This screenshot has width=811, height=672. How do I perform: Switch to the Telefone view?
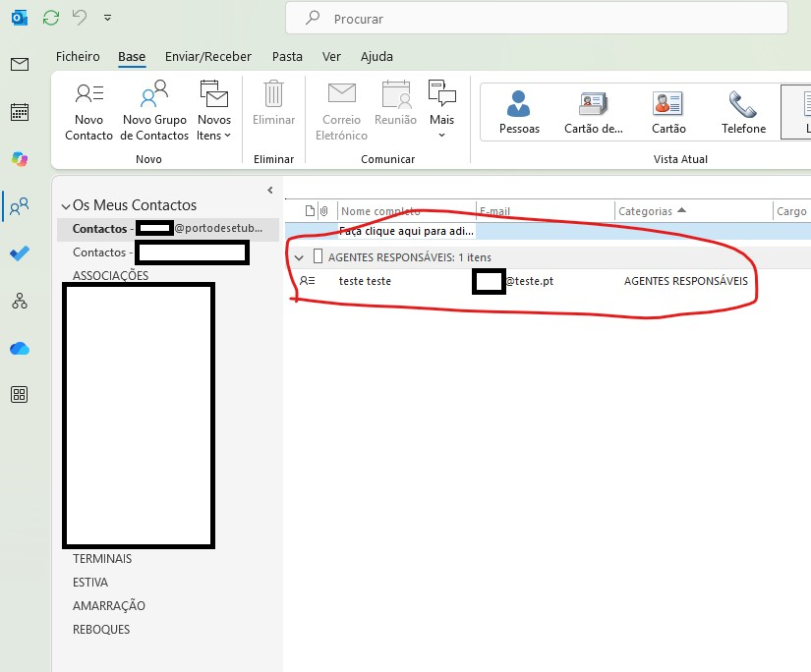coord(743,112)
